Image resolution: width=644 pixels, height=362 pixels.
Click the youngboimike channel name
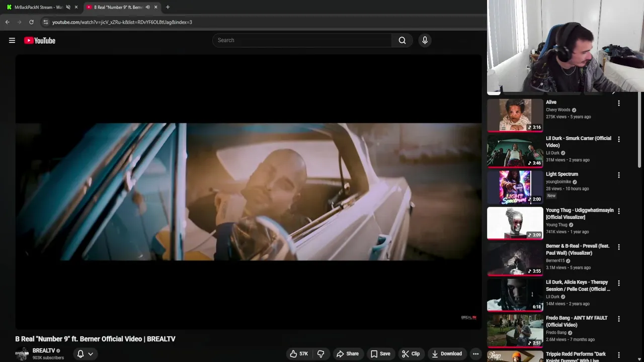pos(558,182)
